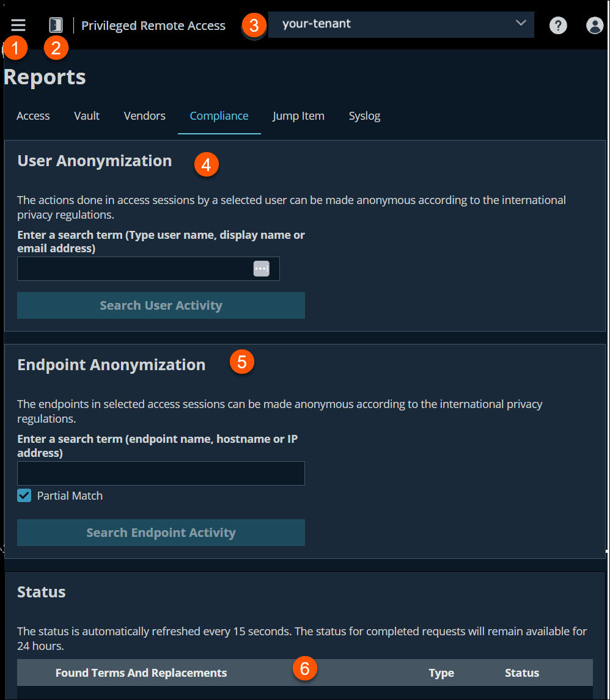This screenshot has width=610, height=700.
Task: Open the user profile account icon
Action: click(594, 26)
